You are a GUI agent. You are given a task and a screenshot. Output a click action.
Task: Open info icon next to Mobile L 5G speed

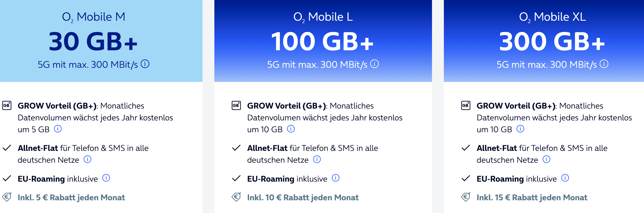pos(374,64)
